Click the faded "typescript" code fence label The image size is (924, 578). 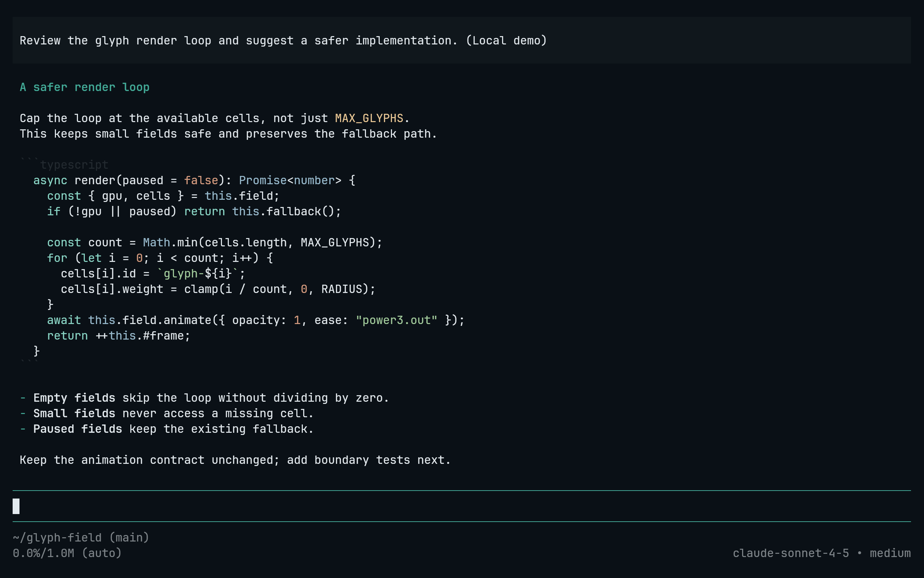click(x=74, y=165)
